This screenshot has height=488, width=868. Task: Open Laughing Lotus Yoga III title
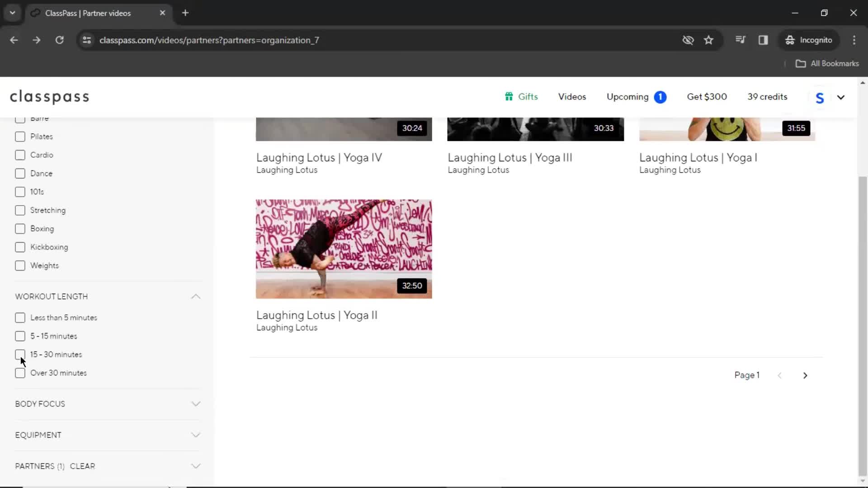point(510,158)
